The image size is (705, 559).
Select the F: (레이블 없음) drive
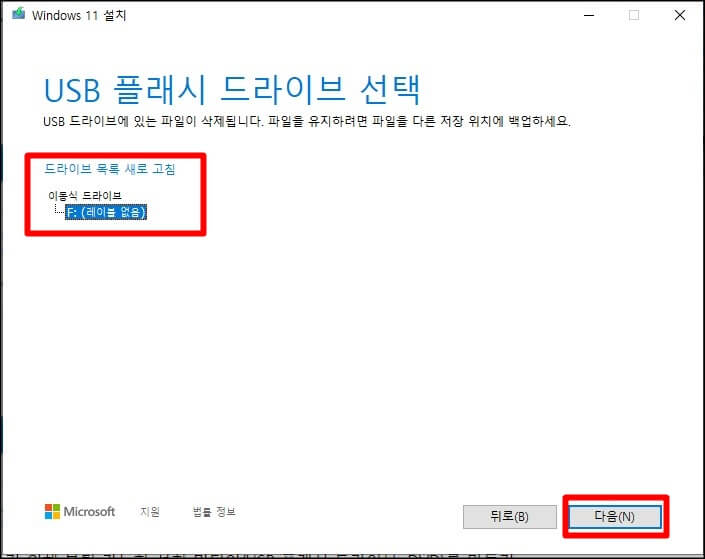pos(106,212)
